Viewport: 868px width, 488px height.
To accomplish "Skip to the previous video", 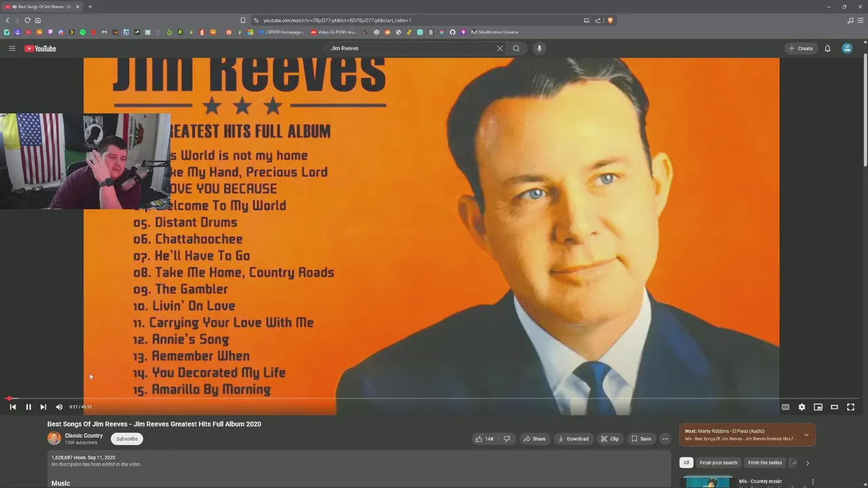I will point(12,407).
